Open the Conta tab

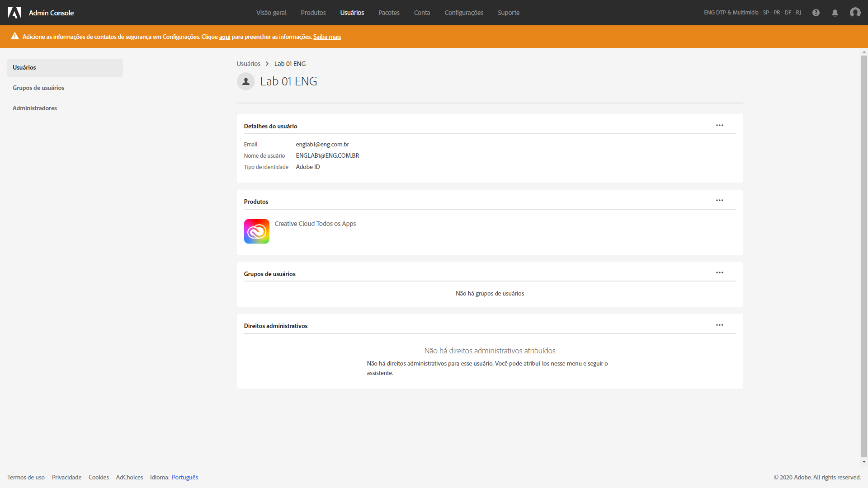tap(422, 13)
